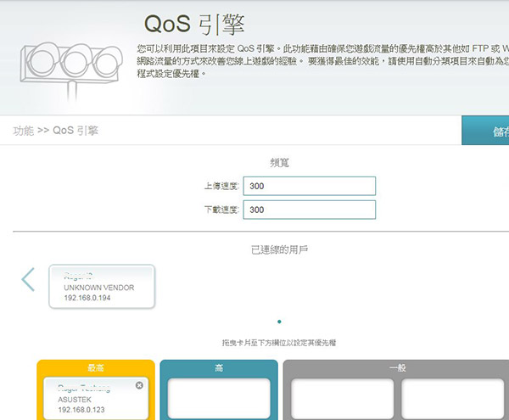Click 功能 in the breadcrumb
The image size is (509, 420).
click(24, 131)
